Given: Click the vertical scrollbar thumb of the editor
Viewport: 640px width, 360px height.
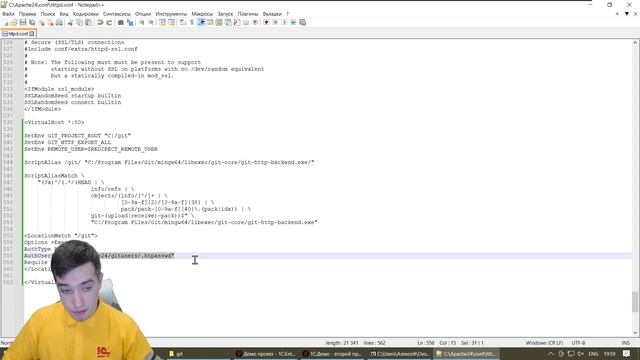Looking at the screenshot, I should [635, 302].
